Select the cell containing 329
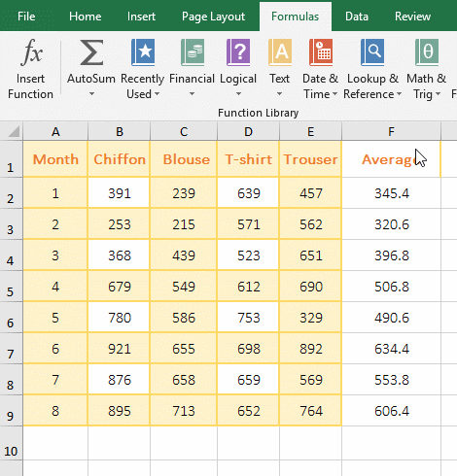Screen dimensions: 457x476 tap(310, 318)
